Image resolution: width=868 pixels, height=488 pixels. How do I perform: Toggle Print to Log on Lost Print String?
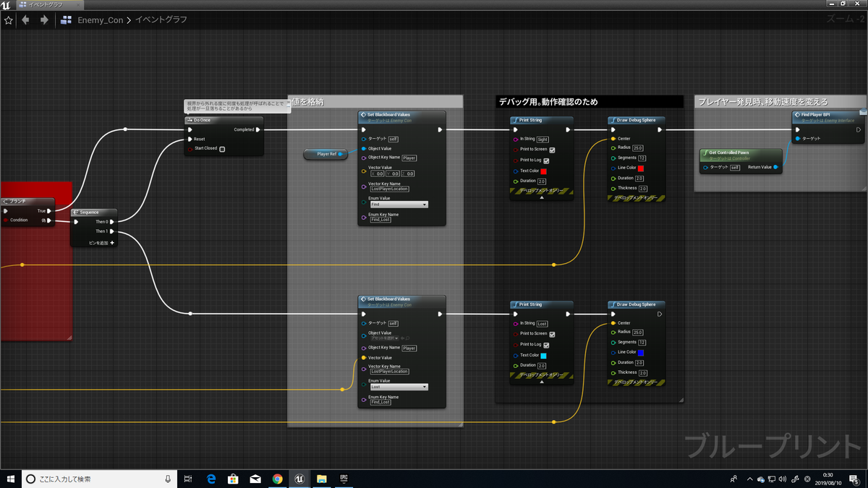click(546, 345)
